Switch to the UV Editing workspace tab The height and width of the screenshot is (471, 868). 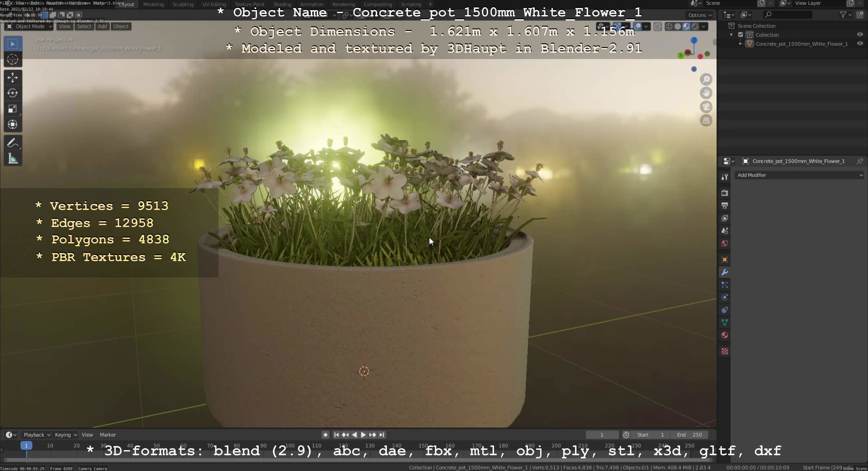[214, 4]
